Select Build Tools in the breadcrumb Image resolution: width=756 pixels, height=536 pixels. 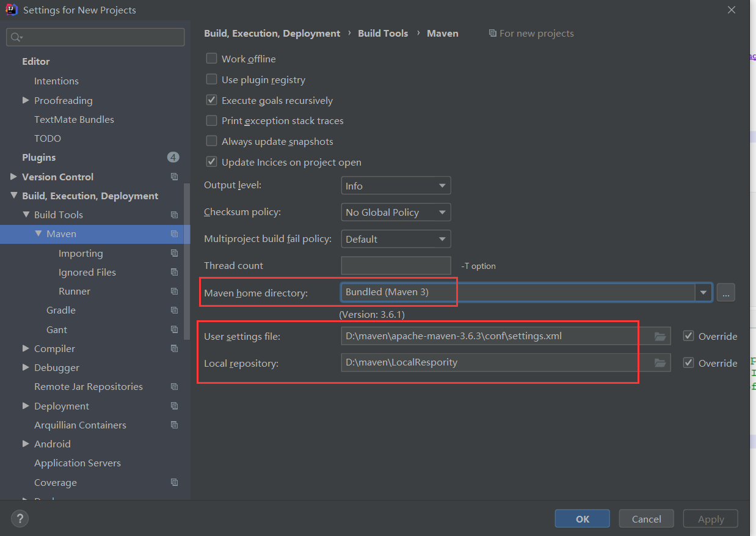[x=383, y=33]
